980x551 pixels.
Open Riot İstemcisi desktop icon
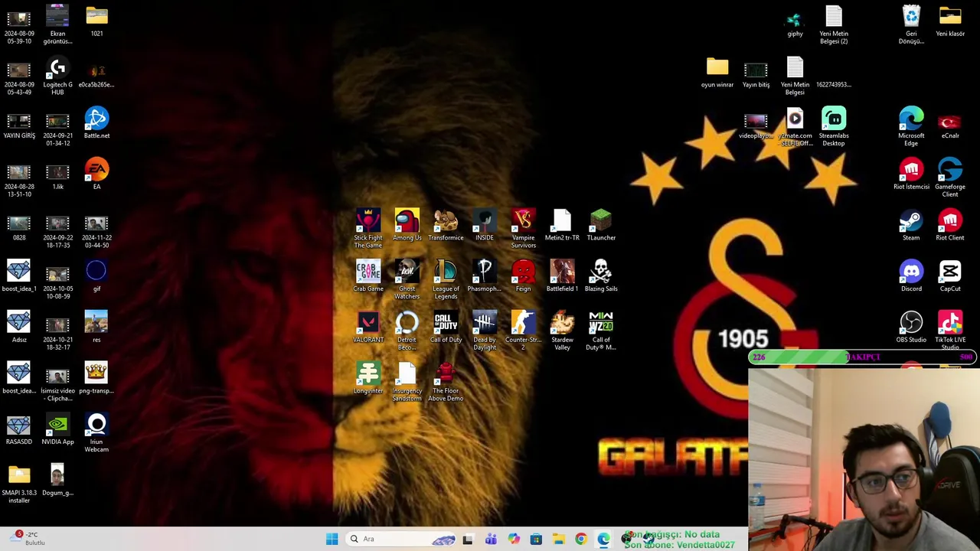[x=911, y=174]
